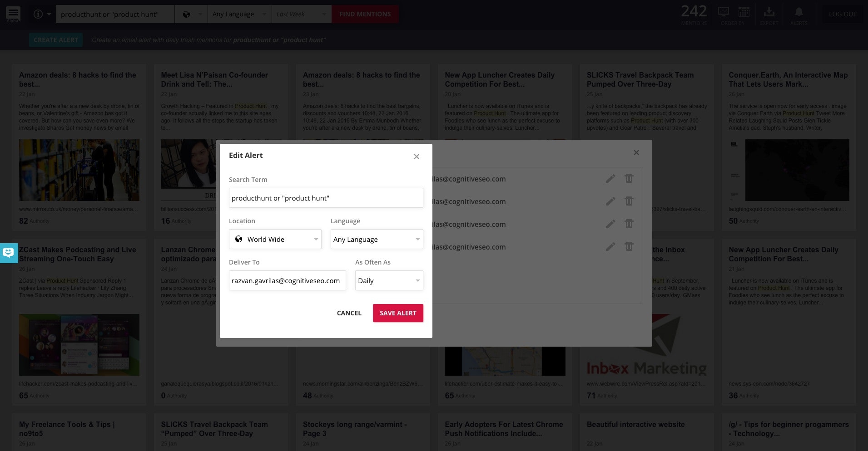Delete the fourth alert with trash icon
The height and width of the screenshot is (451, 868).
pyautogui.click(x=629, y=246)
